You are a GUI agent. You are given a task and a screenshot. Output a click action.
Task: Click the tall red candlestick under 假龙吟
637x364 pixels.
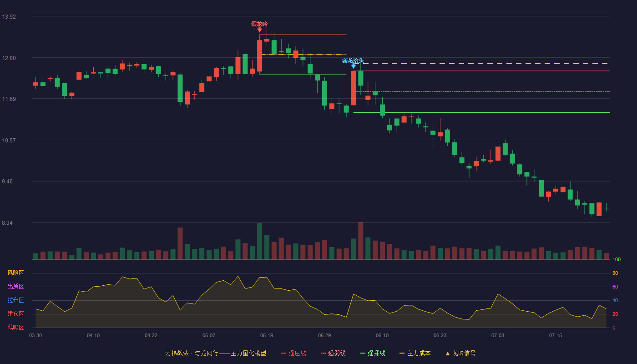[x=259, y=56]
